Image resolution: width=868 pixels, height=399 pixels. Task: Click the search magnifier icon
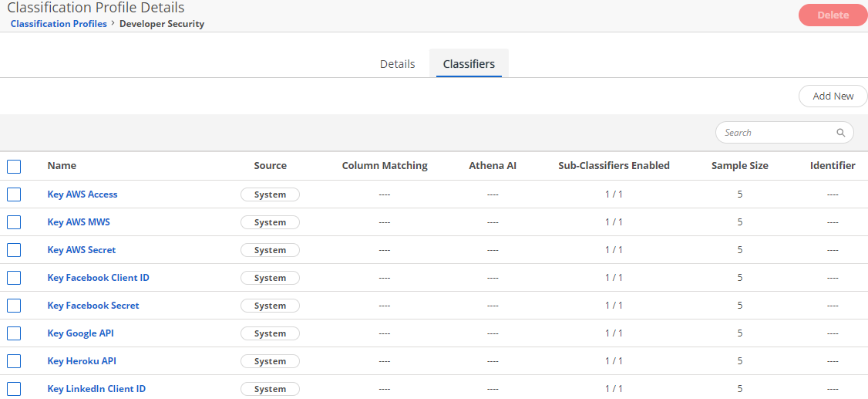click(840, 133)
